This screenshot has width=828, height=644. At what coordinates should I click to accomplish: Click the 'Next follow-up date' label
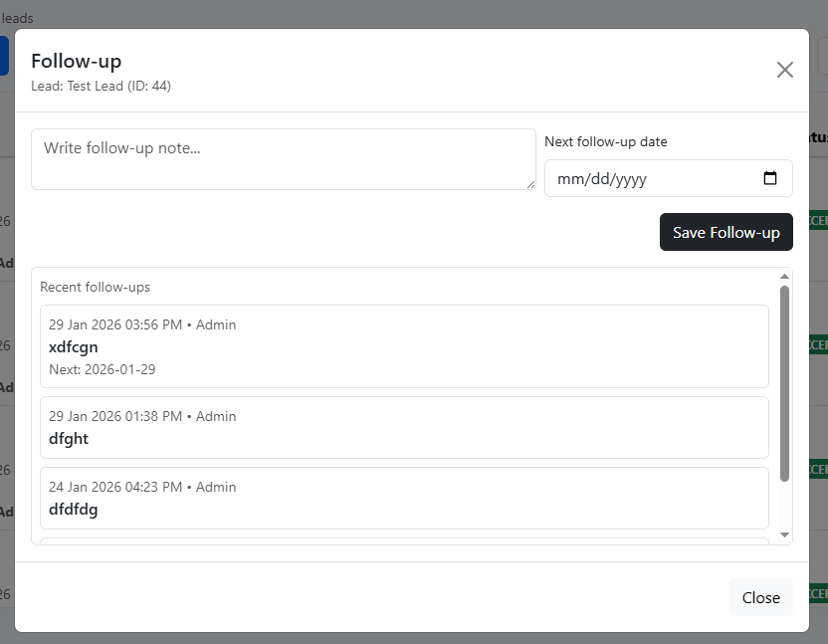(605, 141)
